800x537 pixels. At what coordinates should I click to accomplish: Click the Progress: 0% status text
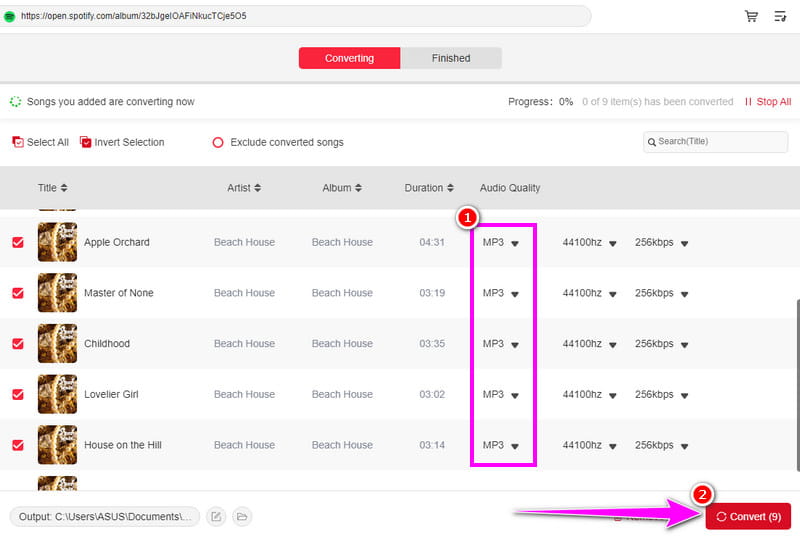click(540, 101)
